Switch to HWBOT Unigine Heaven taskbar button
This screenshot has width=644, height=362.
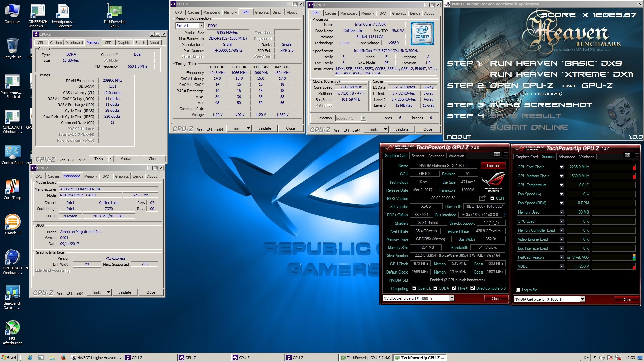point(96,358)
